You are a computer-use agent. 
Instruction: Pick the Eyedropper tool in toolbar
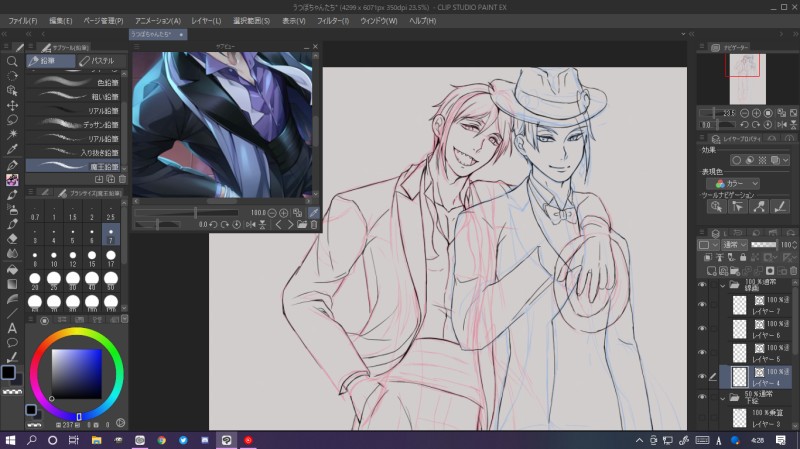[x=12, y=149]
